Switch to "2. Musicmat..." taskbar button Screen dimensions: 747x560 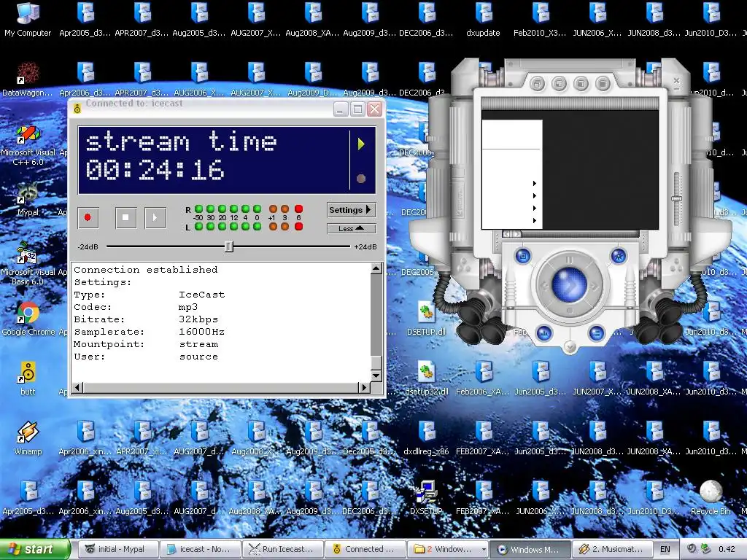[612, 549]
